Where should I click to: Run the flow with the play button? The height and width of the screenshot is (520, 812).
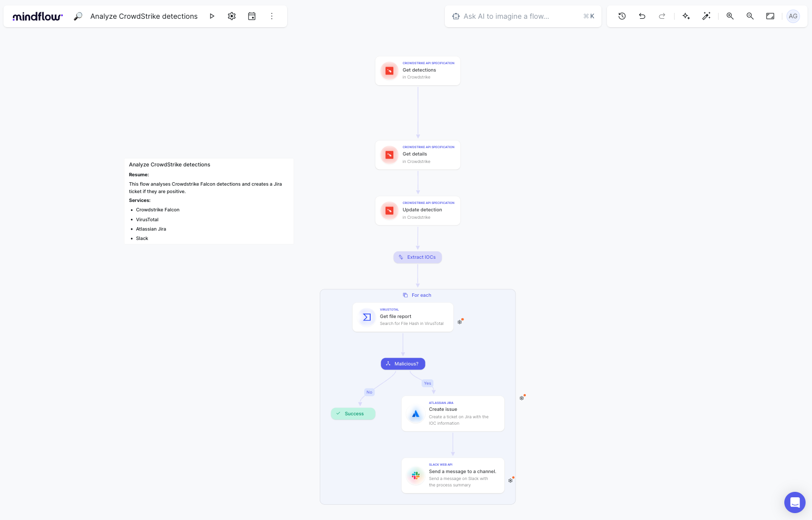[x=212, y=16]
